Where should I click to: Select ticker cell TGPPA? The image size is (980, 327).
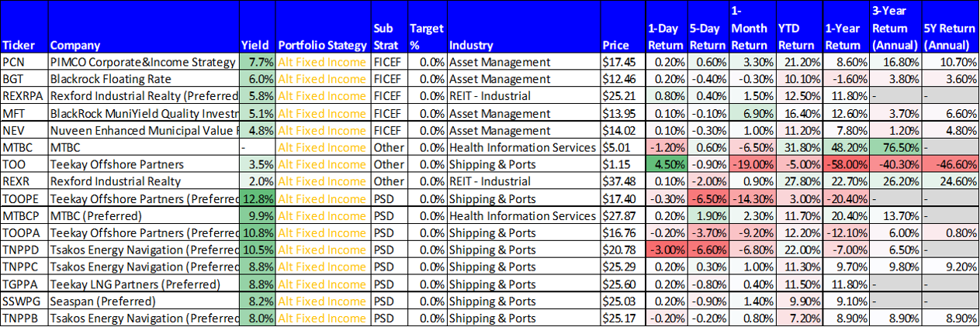[x=24, y=284]
